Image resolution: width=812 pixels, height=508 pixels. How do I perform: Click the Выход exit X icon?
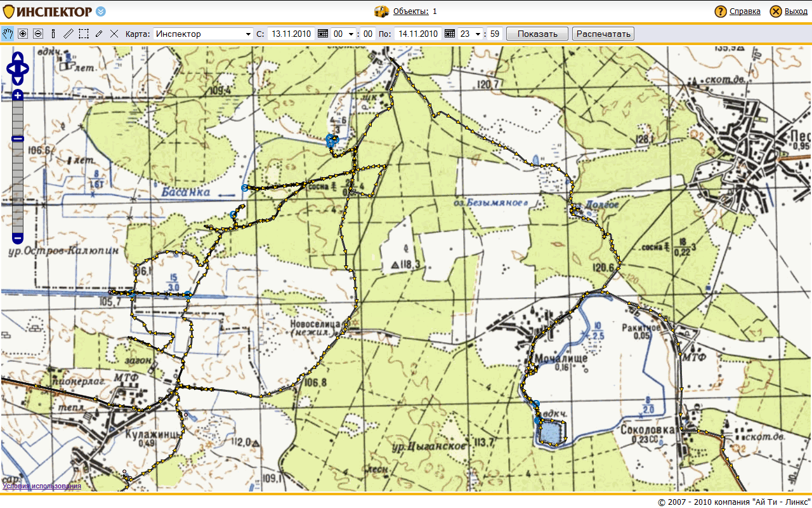776,11
